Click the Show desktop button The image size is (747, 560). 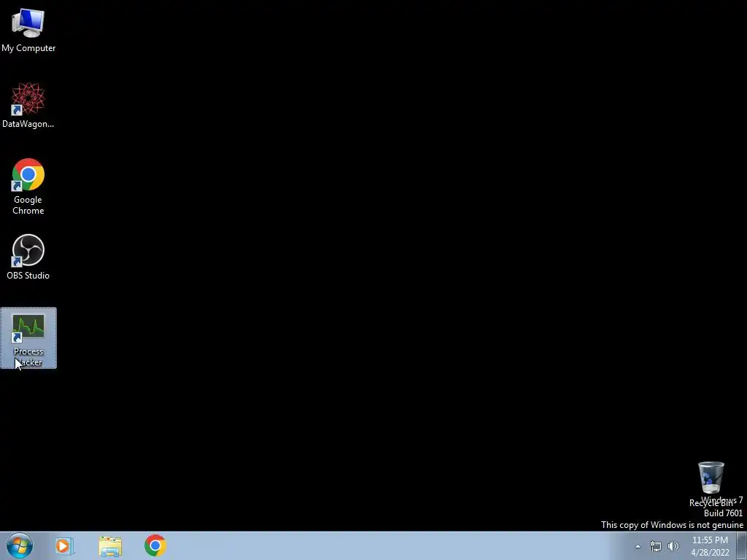click(x=742, y=545)
